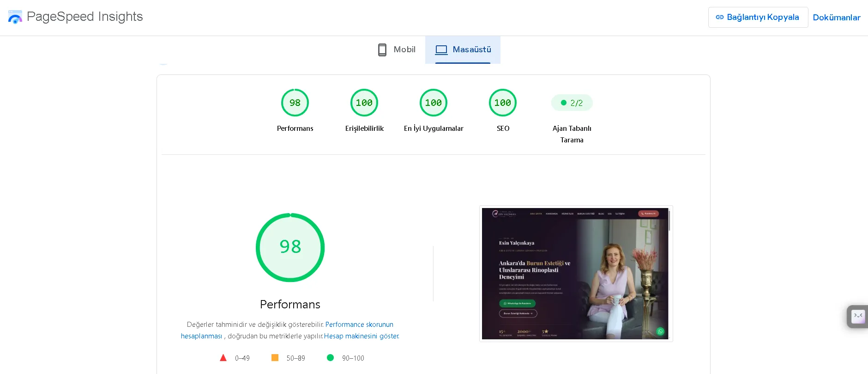Click the green circle 90–100 legend icon
The width and height of the screenshot is (868, 374).
point(330,357)
